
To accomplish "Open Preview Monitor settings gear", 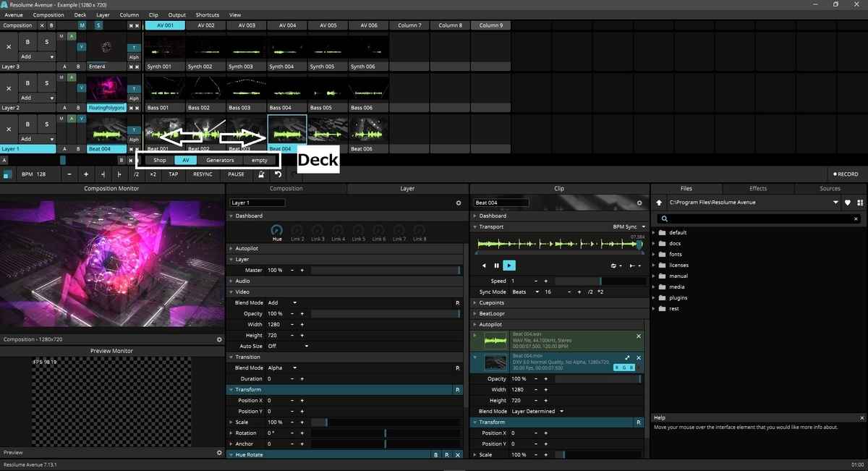I will tap(219, 453).
